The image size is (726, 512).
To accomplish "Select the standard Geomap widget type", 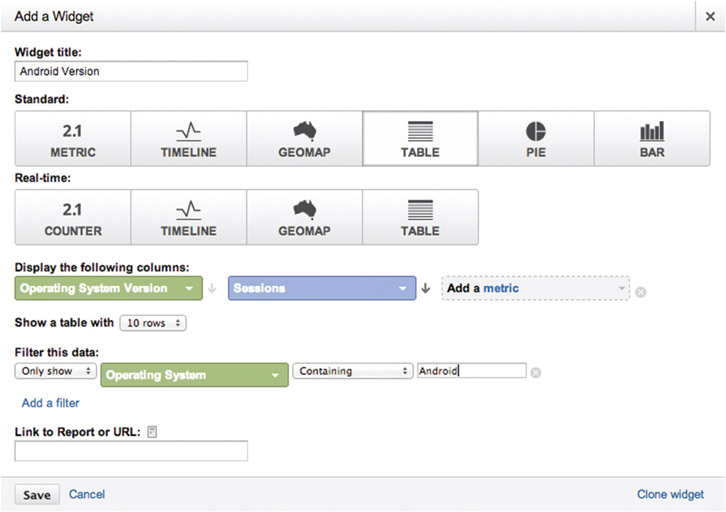I will pos(304,138).
